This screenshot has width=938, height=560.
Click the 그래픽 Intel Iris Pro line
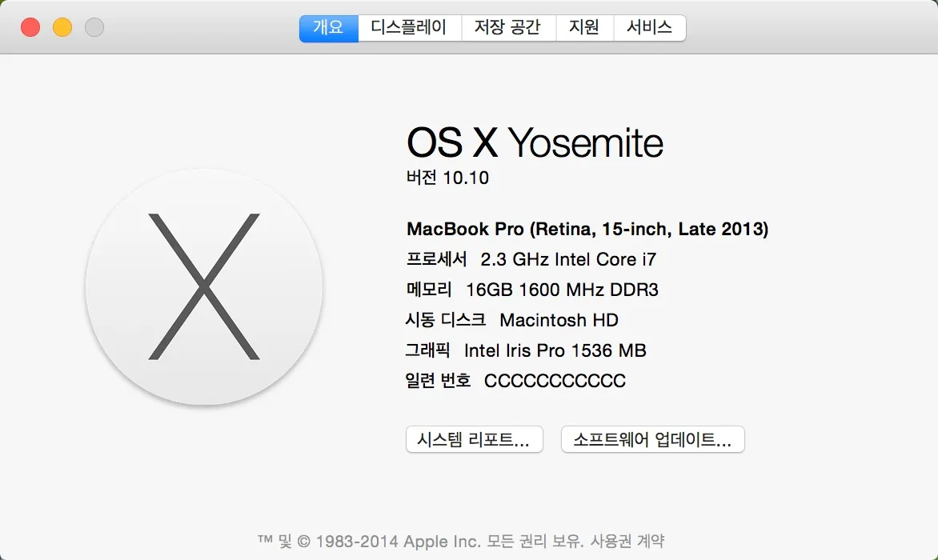coord(526,350)
